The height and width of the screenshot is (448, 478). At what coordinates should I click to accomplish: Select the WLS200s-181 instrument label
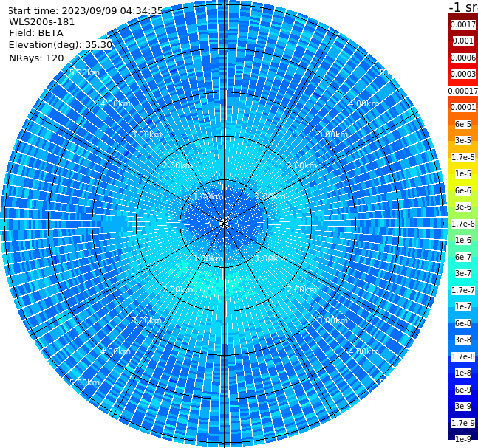[x=42, y=22]
